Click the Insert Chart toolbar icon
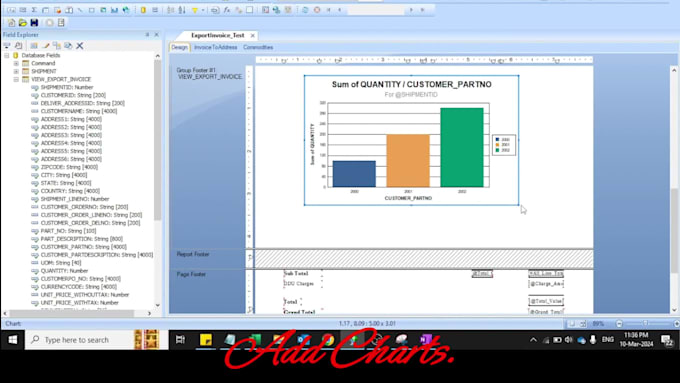 [x=114, y=10]
